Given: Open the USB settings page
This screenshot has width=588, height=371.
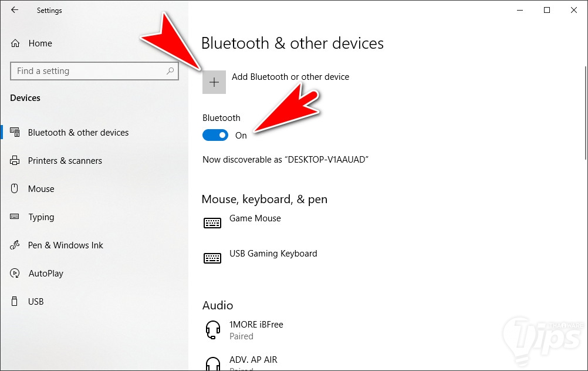Looking at the screenshot, I should [x=36, y=302].
